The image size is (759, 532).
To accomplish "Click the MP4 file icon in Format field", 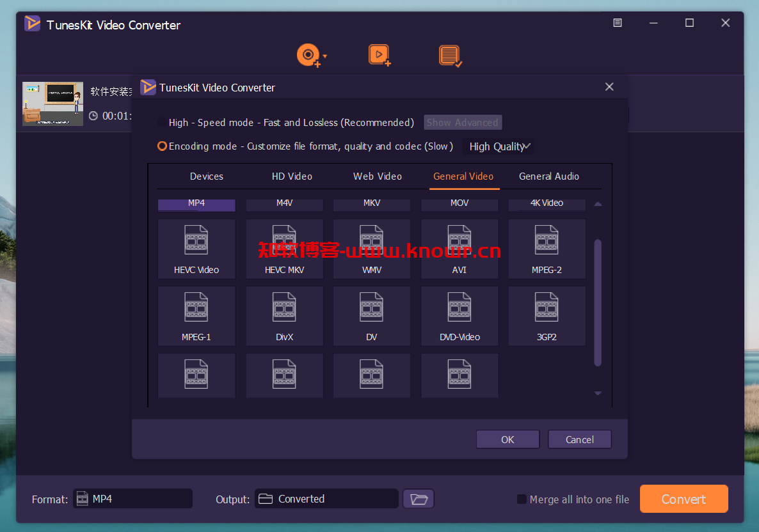I will 83,499.
